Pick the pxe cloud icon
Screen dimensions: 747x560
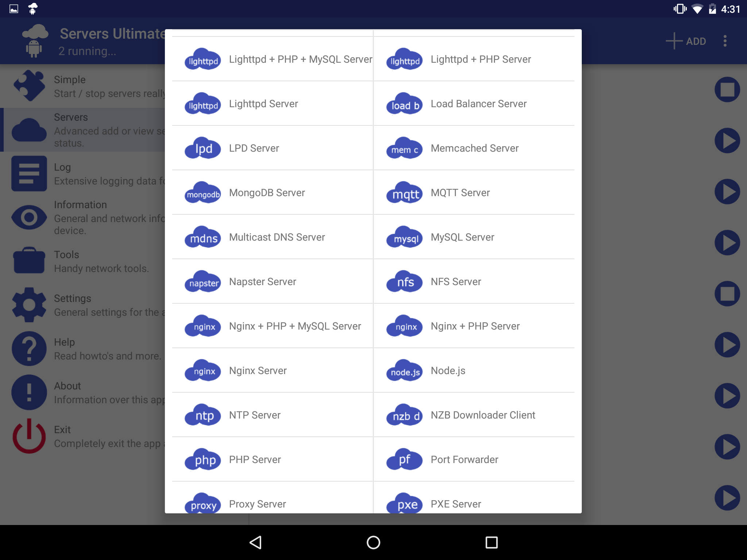tap(405, 503)
